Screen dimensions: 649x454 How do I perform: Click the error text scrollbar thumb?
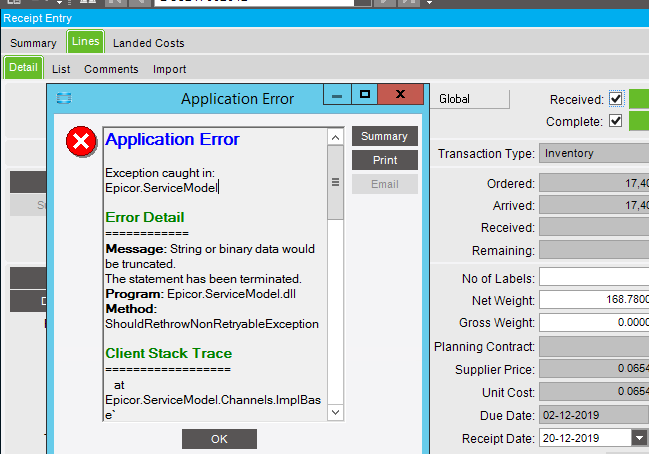tap(335, 183)
